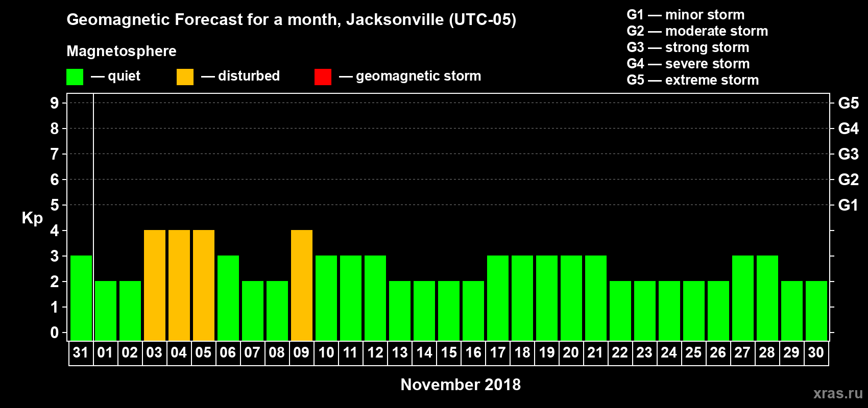This screenshot has width=868, height=408.
Task: Click date label 15 on axis
Action: (x=448, y=352)
